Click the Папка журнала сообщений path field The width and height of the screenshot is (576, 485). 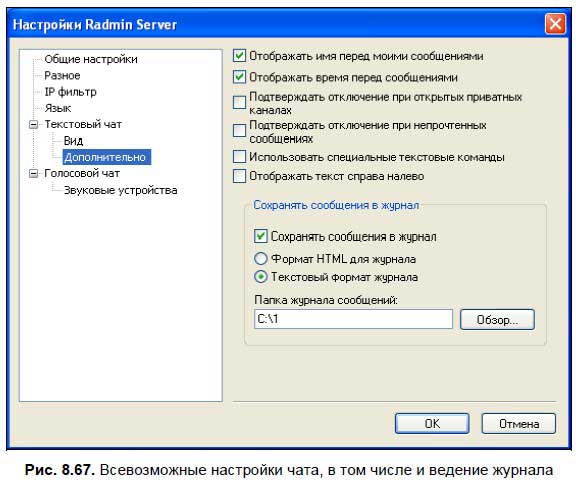point(353,319)
